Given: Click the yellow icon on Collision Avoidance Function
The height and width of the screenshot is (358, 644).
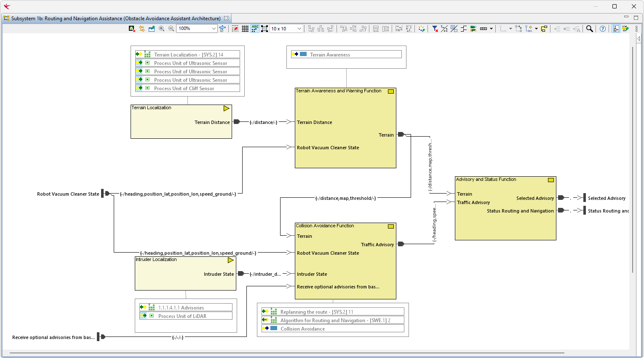Looking at the screenshot, I should [x=391, y=226].
